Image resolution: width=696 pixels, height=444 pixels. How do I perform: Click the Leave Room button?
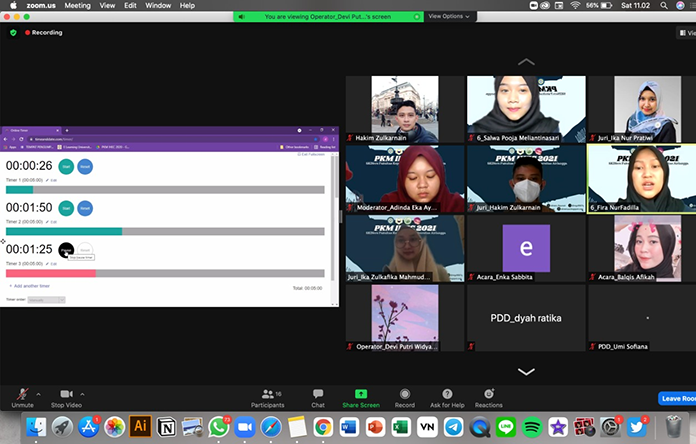pyautogui.click(x=676, y=398)
